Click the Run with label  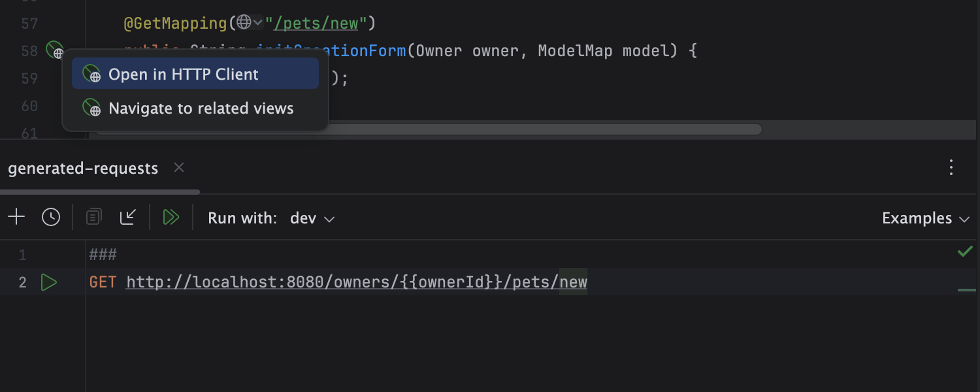point(242,218)
